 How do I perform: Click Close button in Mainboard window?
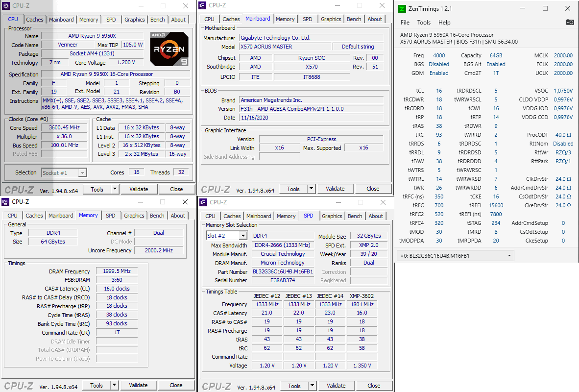click(373, 189)
